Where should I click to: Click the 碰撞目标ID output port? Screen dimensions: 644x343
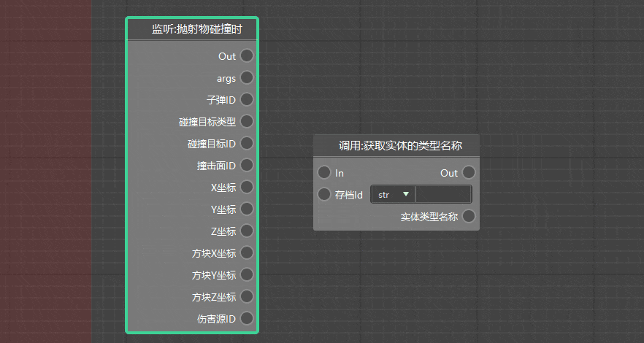247,143
